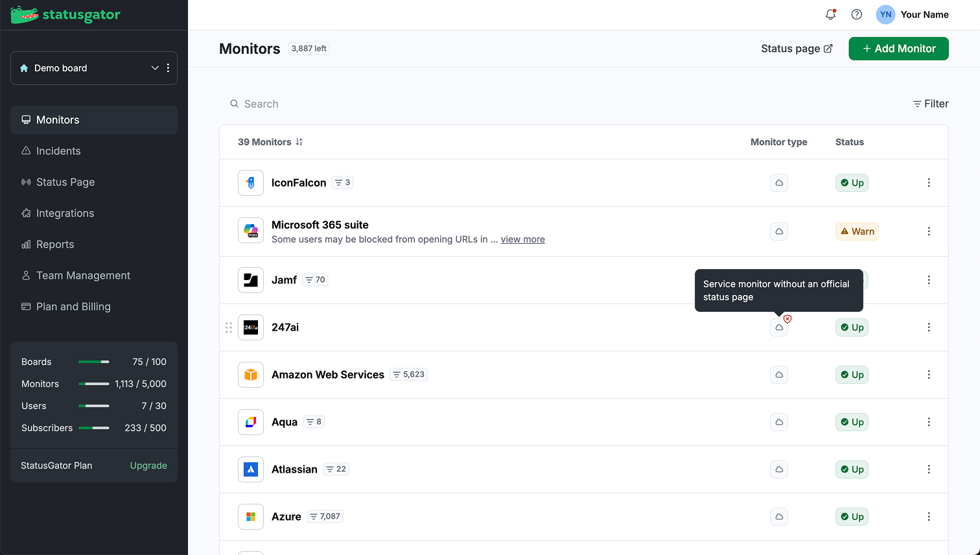The width and height of the screenshot is (980, 555).
Task: Click AWS components badge 5,623
Action: click(x=408, y=375)
